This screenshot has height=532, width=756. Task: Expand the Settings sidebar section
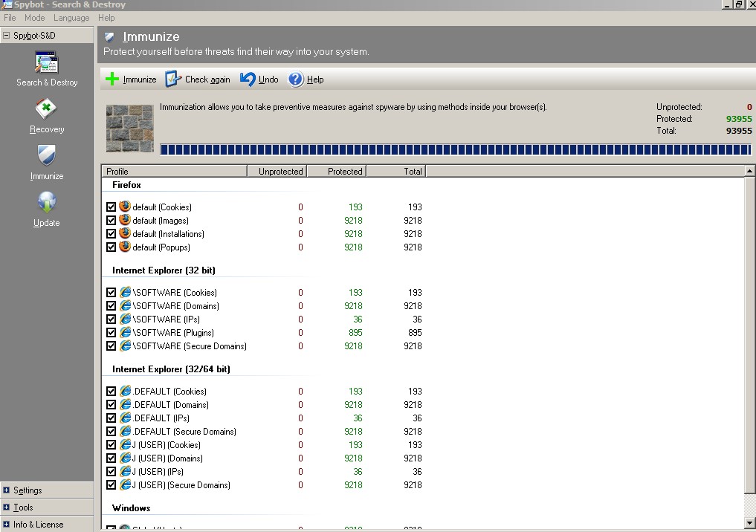(6, 490)
